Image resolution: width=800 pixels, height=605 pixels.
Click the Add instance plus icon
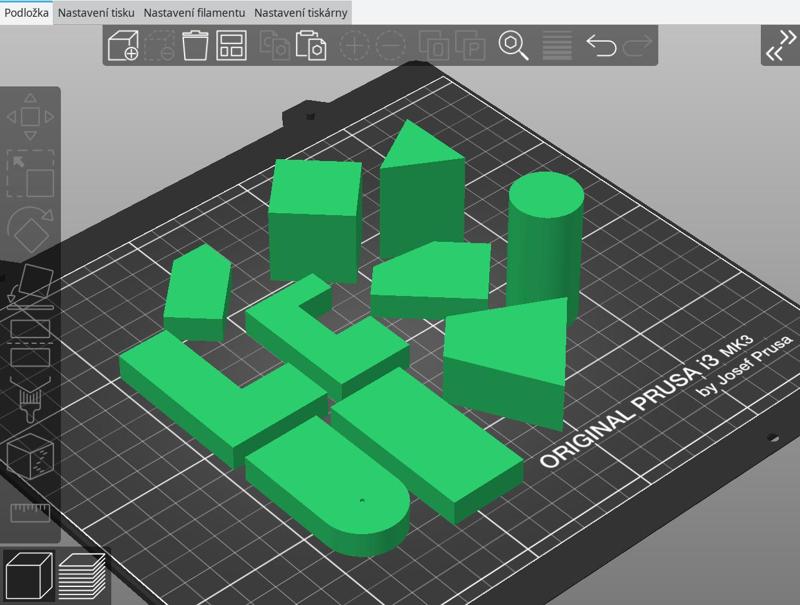tap(354, 45)
